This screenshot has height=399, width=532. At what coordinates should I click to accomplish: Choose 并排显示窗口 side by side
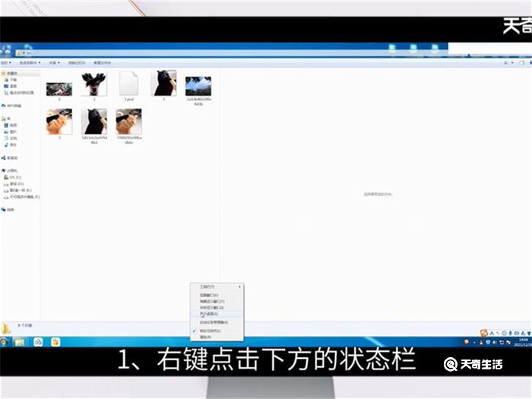tap(217, 308)
